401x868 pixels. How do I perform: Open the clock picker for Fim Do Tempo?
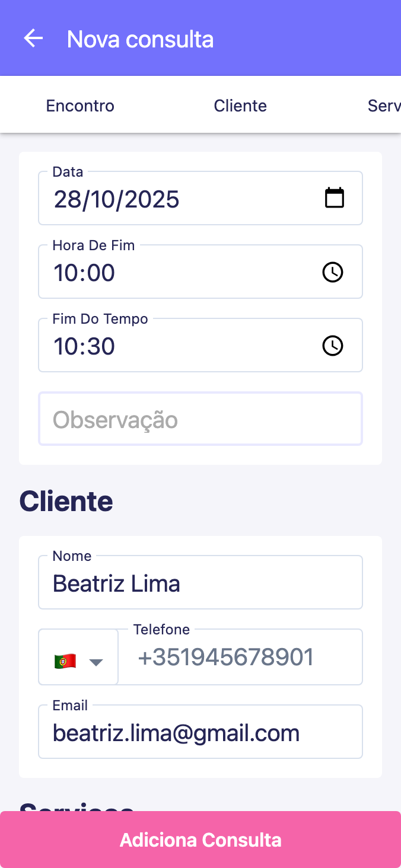pos(332,346)
